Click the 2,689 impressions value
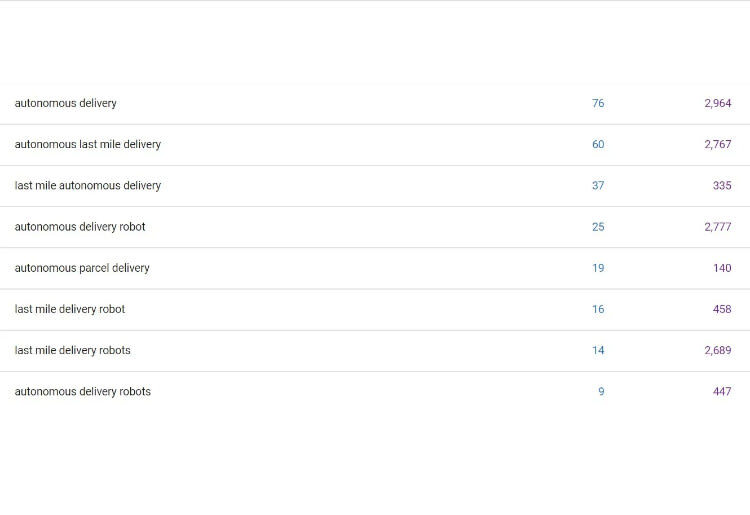Image resolution: width=750 pixels, height=515 pixels. [x=717, y=350]
